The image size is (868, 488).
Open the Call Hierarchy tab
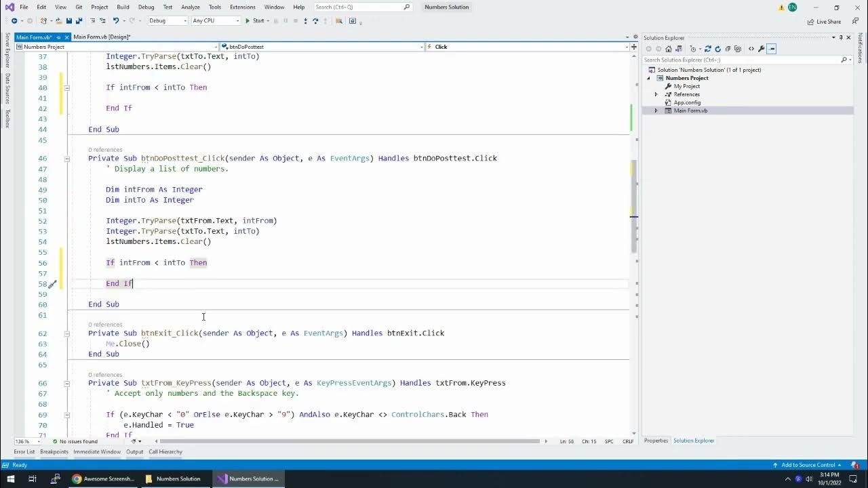tap(165, 451)
